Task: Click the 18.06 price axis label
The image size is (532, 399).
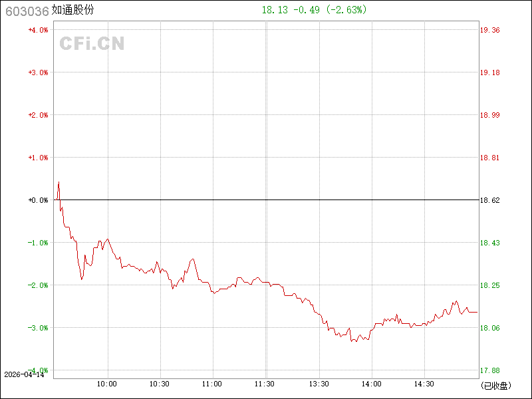Action: (490, 328)
